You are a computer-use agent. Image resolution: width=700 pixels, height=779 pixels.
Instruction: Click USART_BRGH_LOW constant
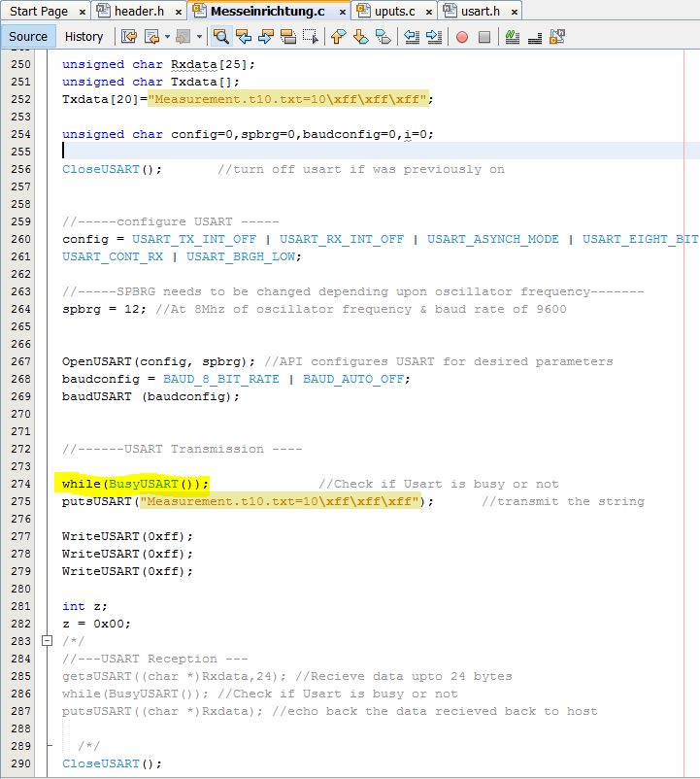(x=241, y=256)
